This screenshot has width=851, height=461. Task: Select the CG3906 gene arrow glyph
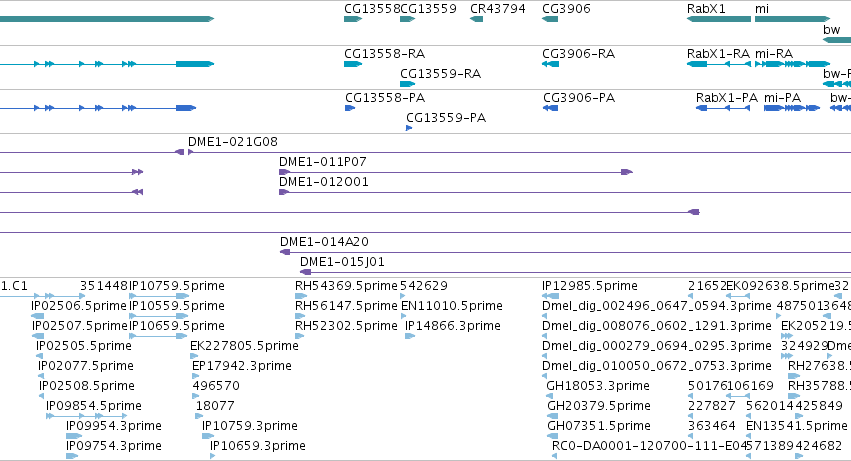550,19
